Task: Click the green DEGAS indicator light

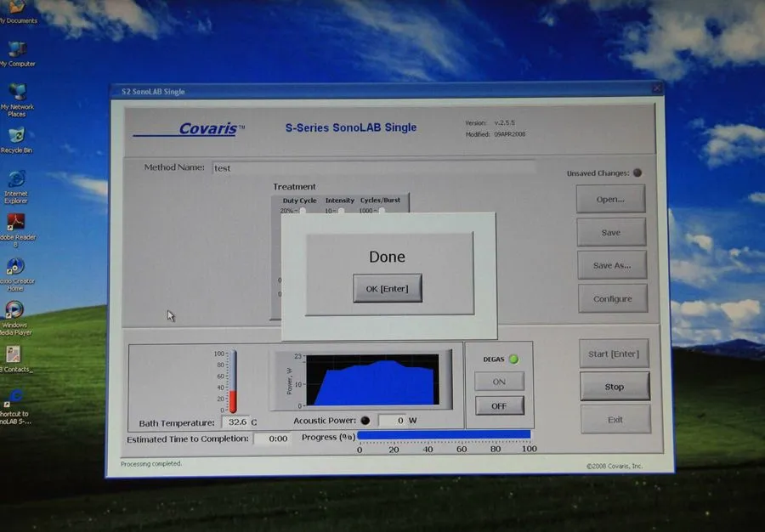Action: coord(513,359)
